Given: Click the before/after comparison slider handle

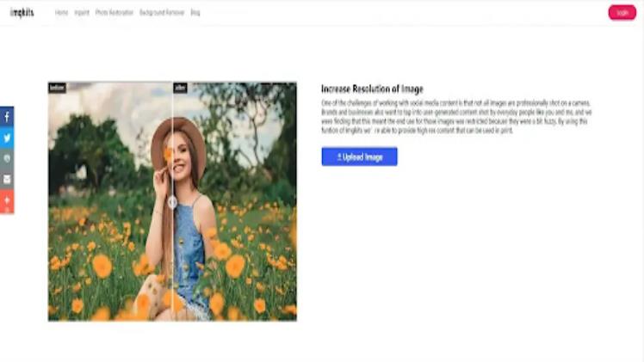Looking at the screenshot, I should (x=172, y=202).
